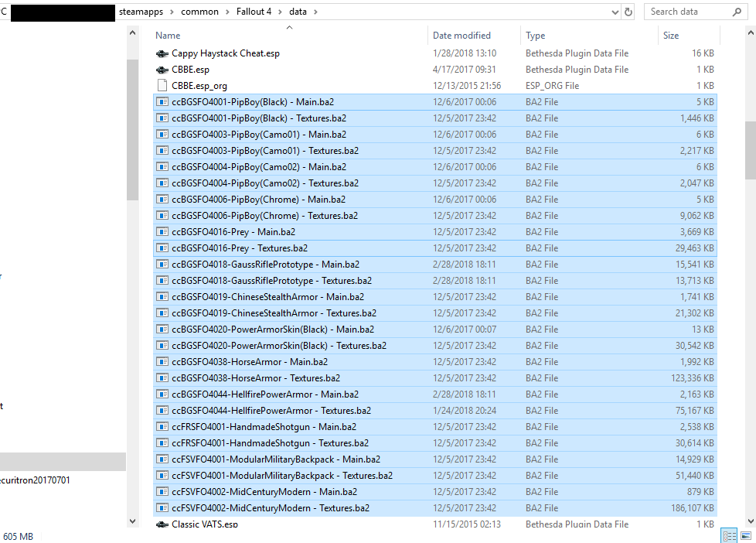The image size is (756, 543).
Task: Click the 605 MB status bar text
Action: 18,537
